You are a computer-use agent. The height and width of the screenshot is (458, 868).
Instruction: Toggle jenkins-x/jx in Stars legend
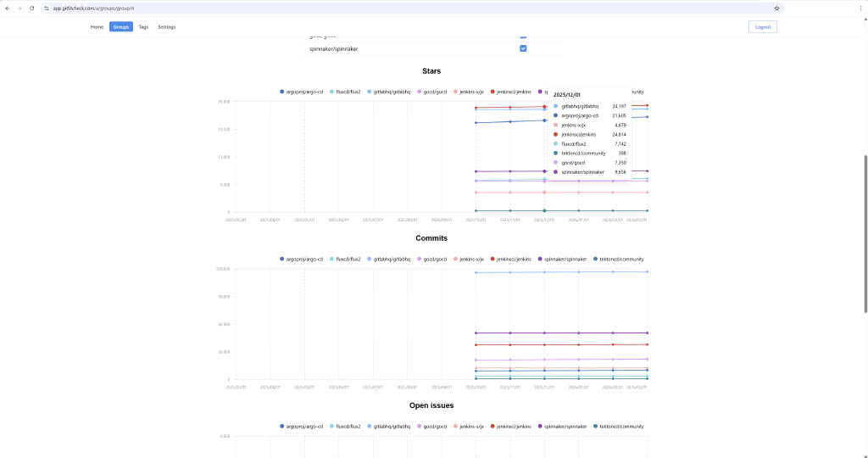(x=468, y=92)
